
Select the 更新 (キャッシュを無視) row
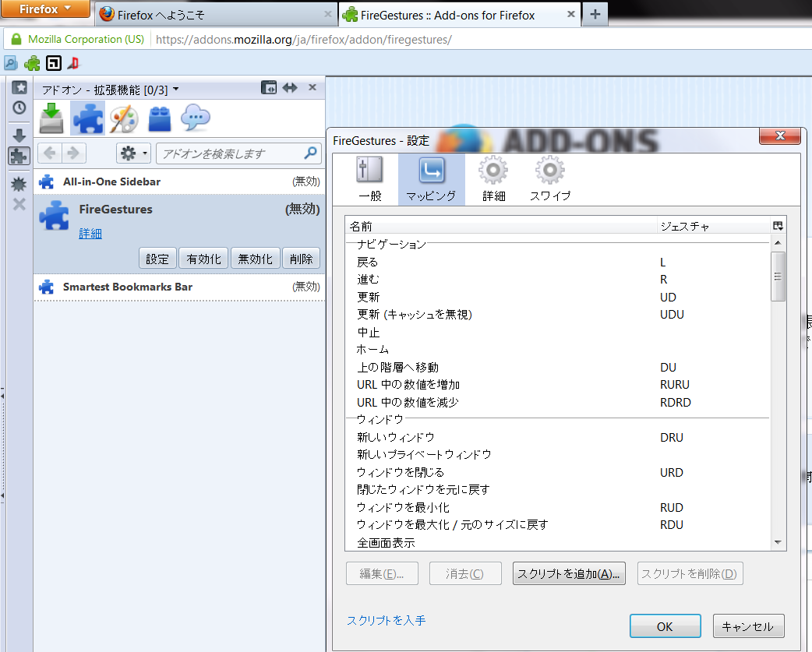click(x=558, y=315)
